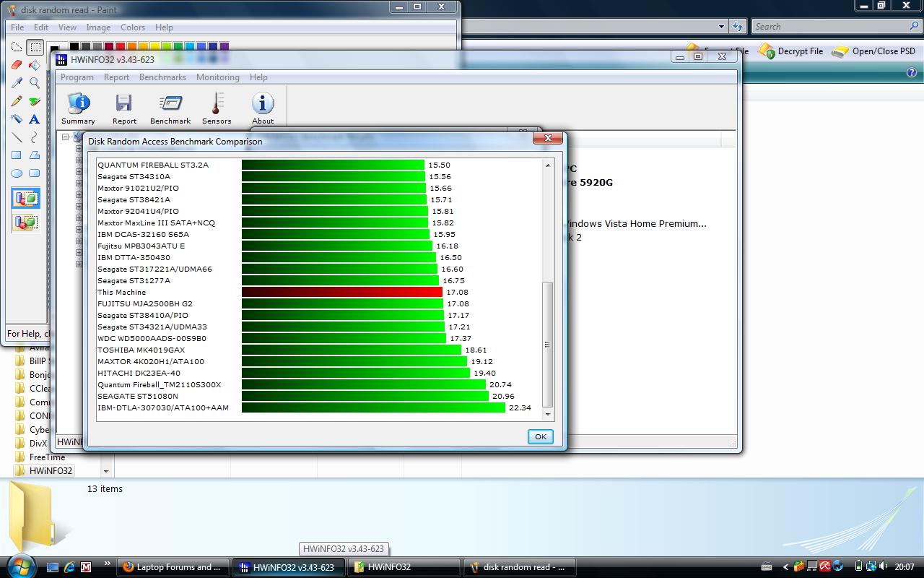Open the address bar dropdown arrow
The image size is (924, 578).
pyautogui.click(x=721, y=27)
